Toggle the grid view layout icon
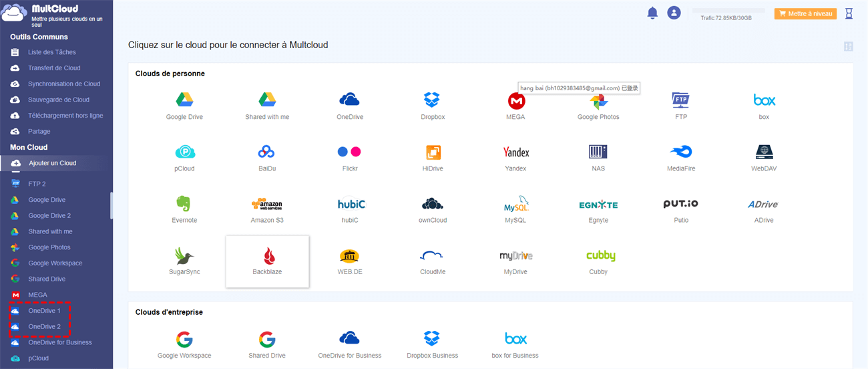Screen dimensions: 868x369 point(849,46)
